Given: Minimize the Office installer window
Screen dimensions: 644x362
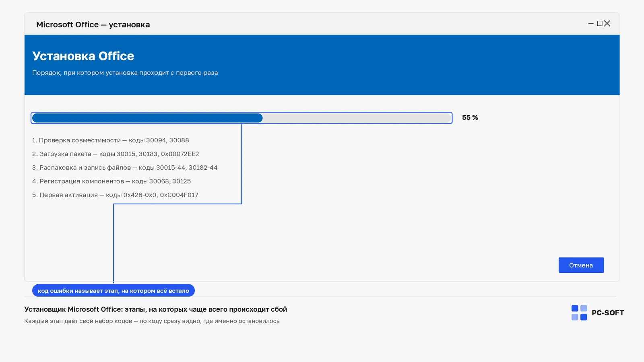Looking at the screenshot, I should (591, 24).
